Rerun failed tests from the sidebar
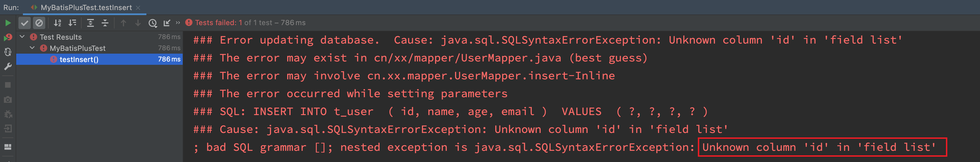This screenshot has height=162, width=980. (x=8, y=37)
